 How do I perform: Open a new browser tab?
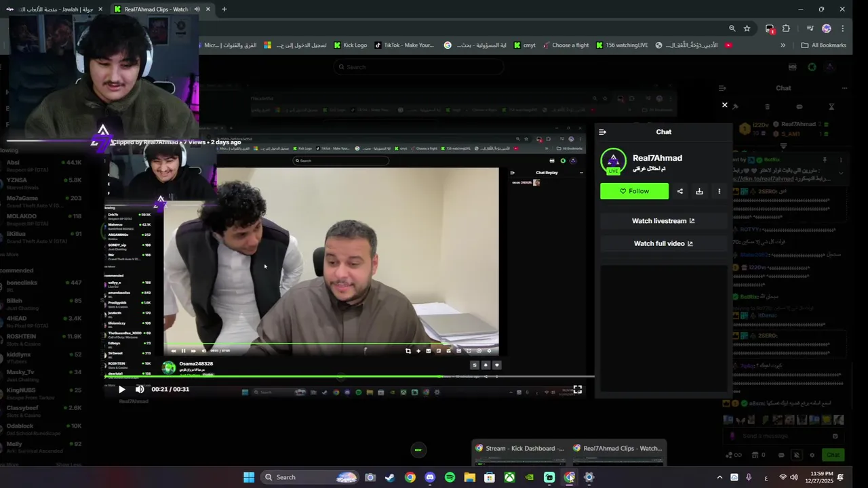click(224, 9)
